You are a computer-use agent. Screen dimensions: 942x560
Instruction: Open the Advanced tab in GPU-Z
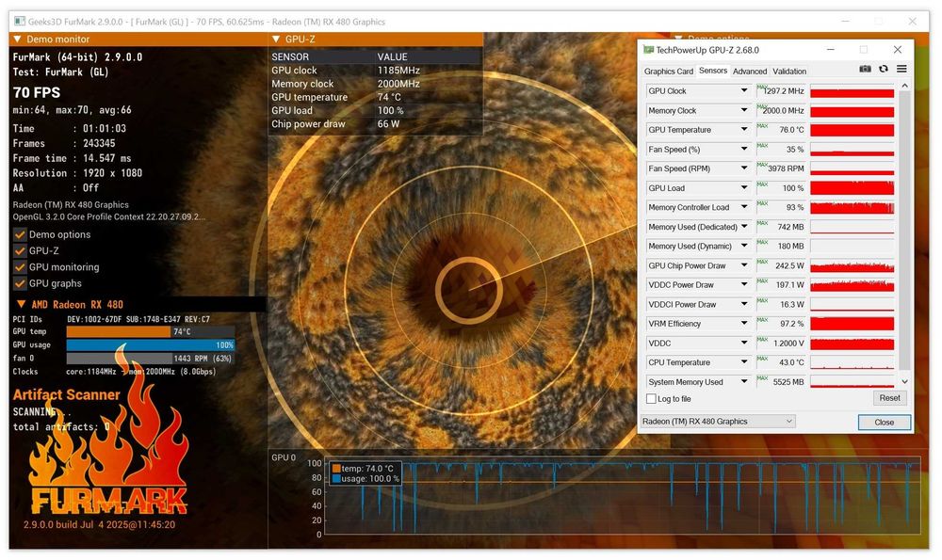tap(750, 72)
